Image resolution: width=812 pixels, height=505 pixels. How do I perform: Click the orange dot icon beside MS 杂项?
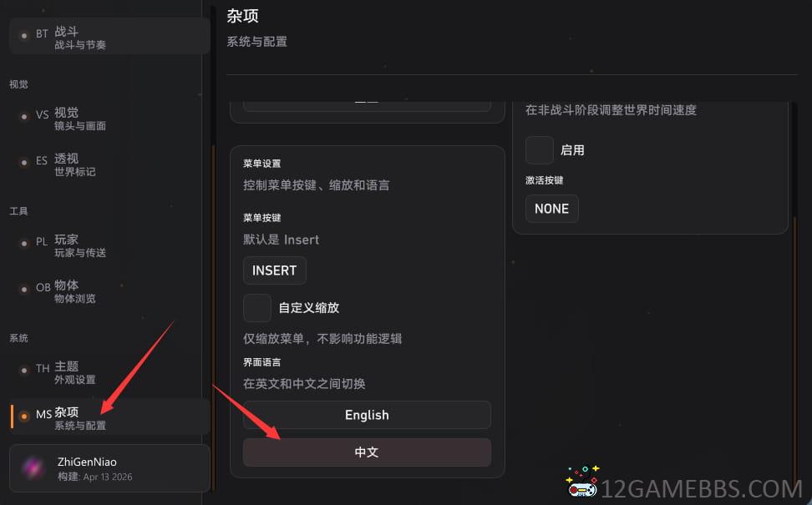24,416
